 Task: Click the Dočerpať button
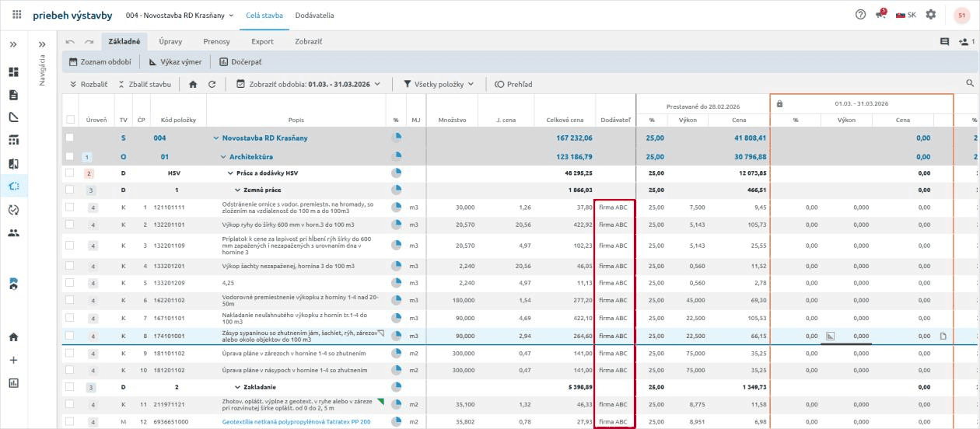click(x=240, y=61)
